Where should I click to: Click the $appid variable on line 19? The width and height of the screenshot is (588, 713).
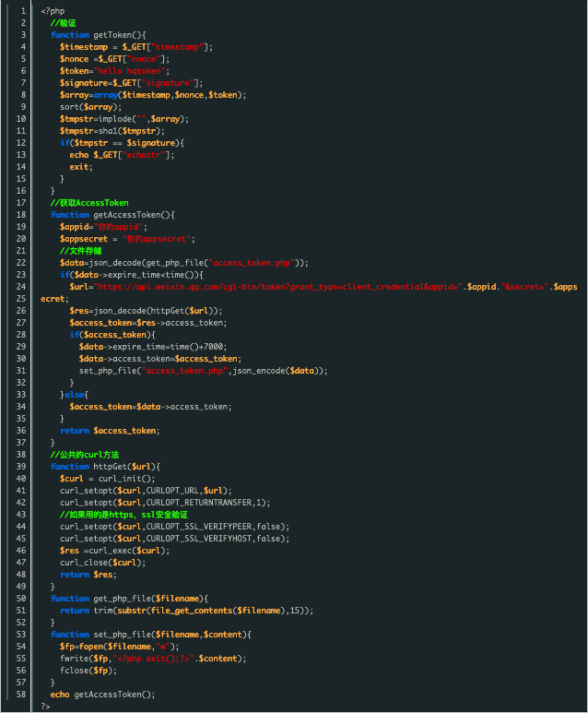[74, 227]
